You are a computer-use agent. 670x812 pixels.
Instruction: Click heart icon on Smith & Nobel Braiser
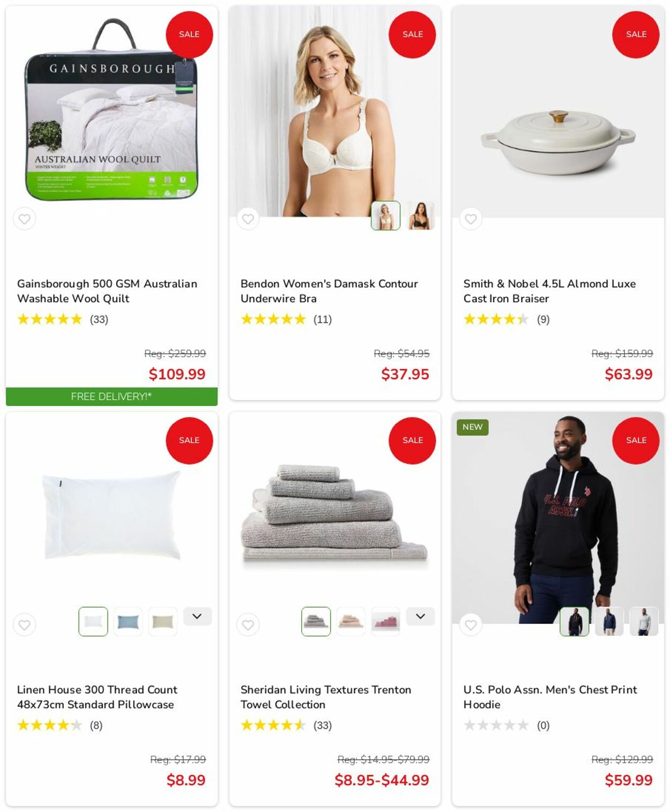click(x=471, y=219)
